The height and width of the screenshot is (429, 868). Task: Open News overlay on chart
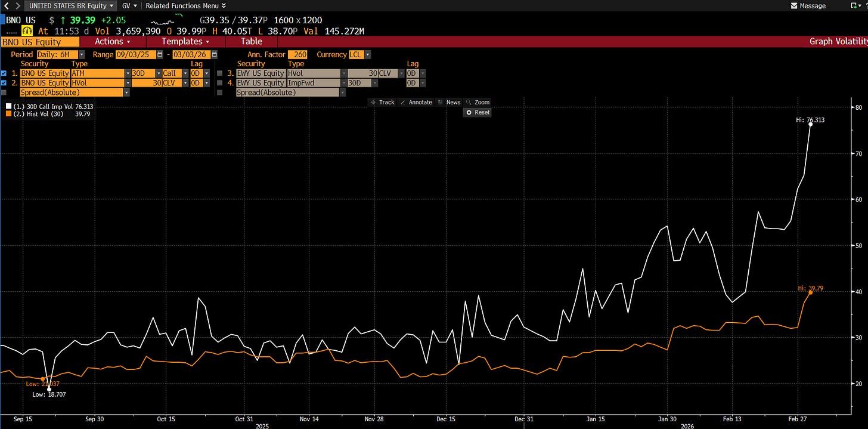click(x=449, y=102)
